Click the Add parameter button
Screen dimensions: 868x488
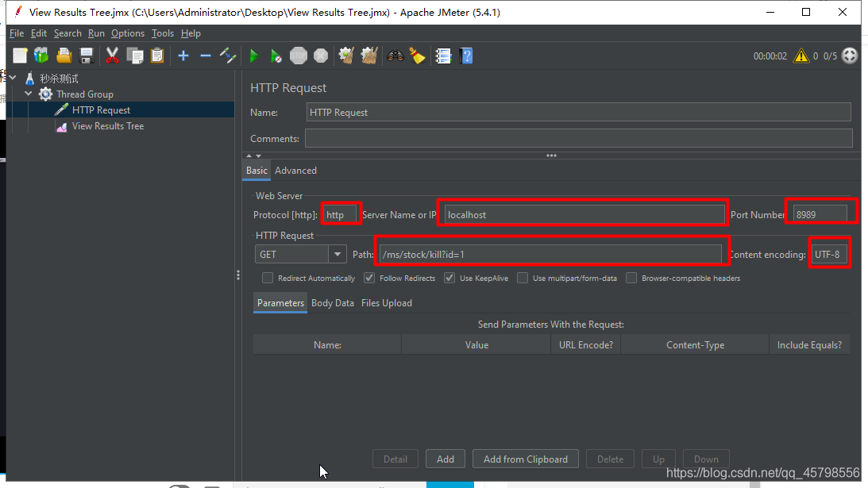pyautogui.click(x=445, y=459)
